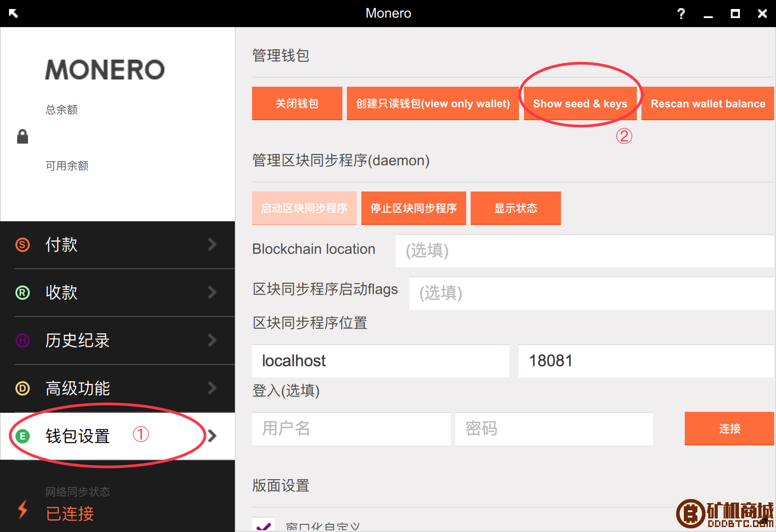Click the 区块同步程序位置 label

[x=310, y=323]
